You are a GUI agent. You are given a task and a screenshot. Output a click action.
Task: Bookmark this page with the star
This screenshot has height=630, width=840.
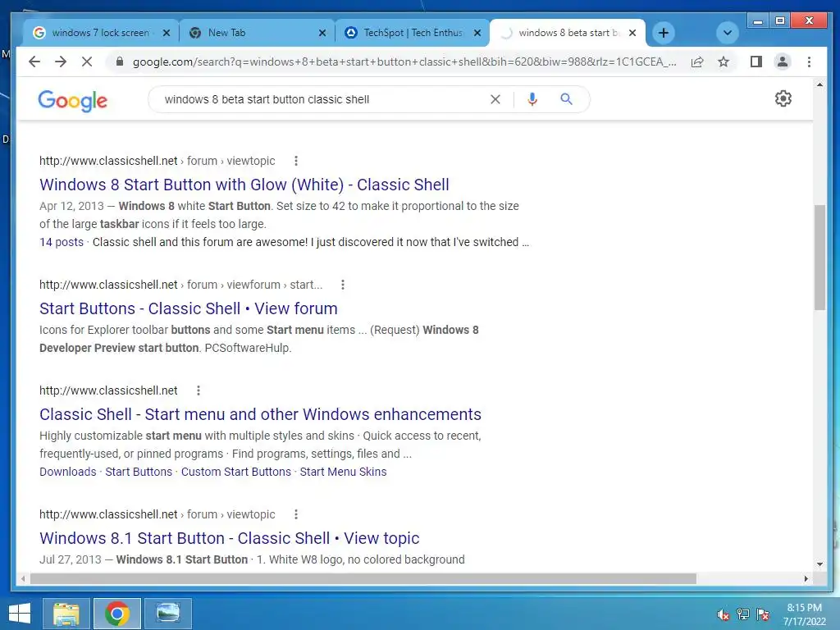click(724, 62)
